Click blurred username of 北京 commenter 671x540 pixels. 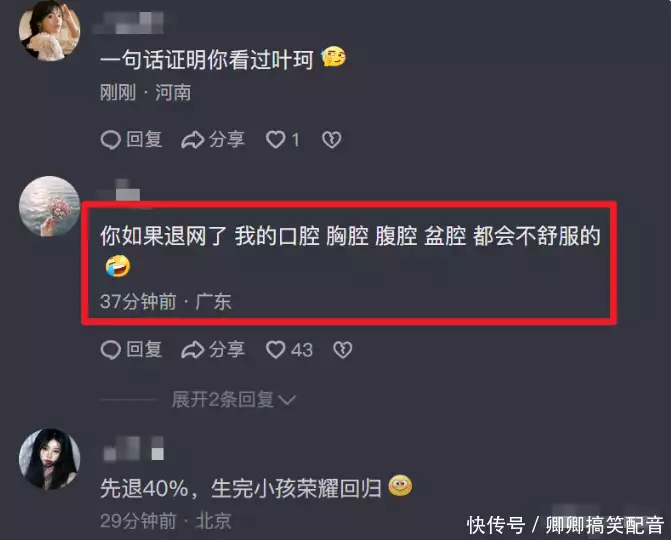coord(134,448)
